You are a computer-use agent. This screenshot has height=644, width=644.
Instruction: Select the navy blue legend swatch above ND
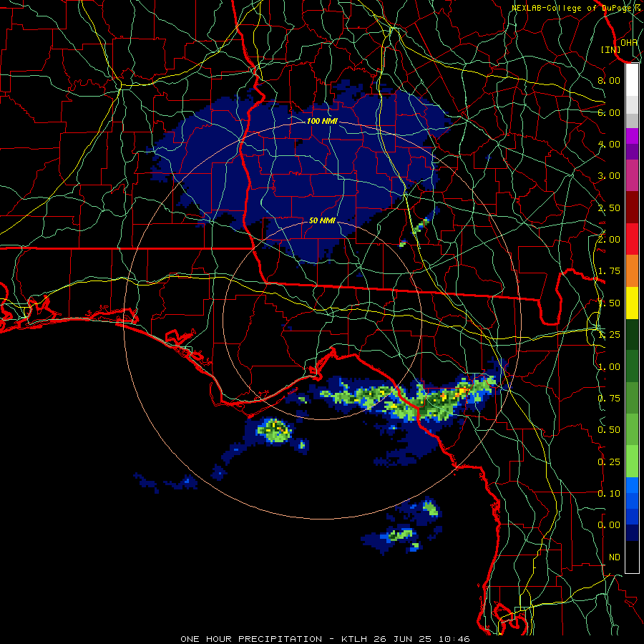click(x=632, y=532)
